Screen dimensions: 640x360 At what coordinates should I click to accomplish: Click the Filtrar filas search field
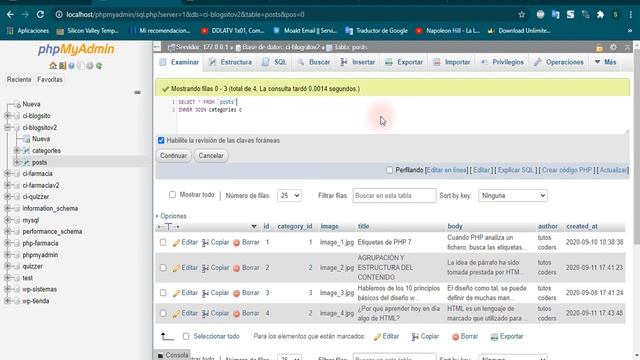pyautogui.click(x=394, y=196)
